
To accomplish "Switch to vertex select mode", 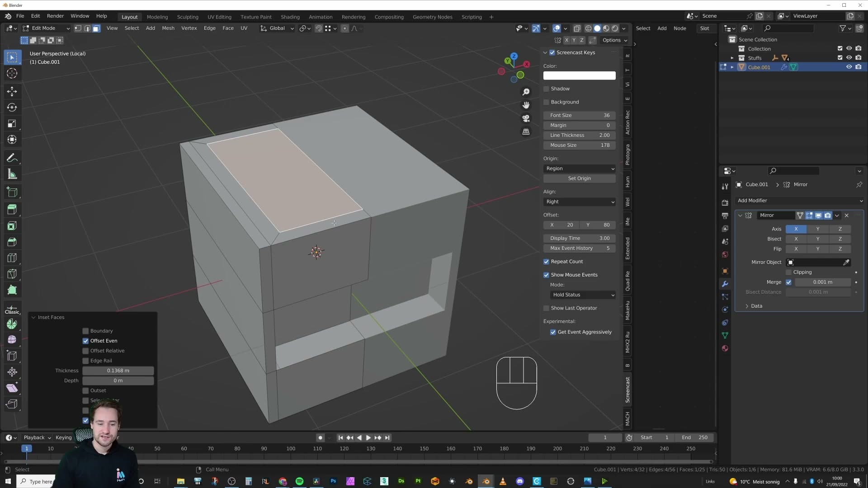I will coord(78,28).
